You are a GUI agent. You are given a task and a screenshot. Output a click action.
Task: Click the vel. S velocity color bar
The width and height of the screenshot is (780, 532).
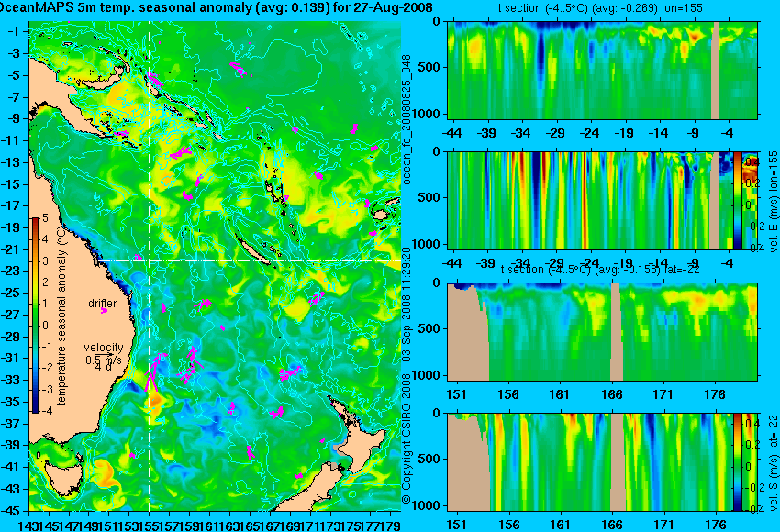[x=738, y=462]
